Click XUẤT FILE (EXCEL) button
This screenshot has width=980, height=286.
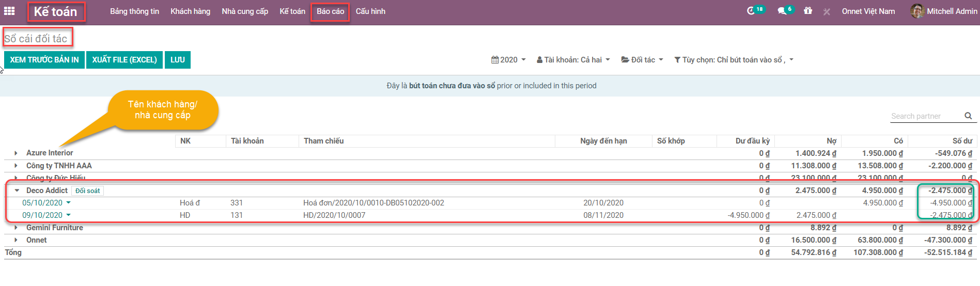coord(125,60)
